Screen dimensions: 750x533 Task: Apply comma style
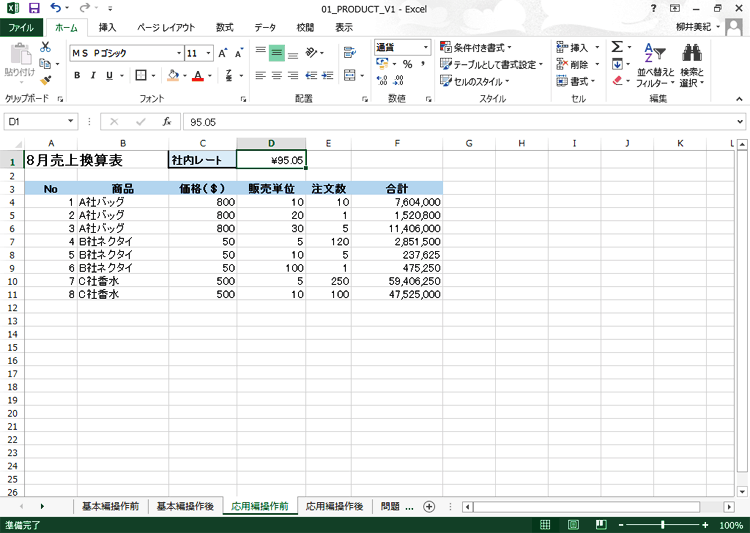pos(423,64)
